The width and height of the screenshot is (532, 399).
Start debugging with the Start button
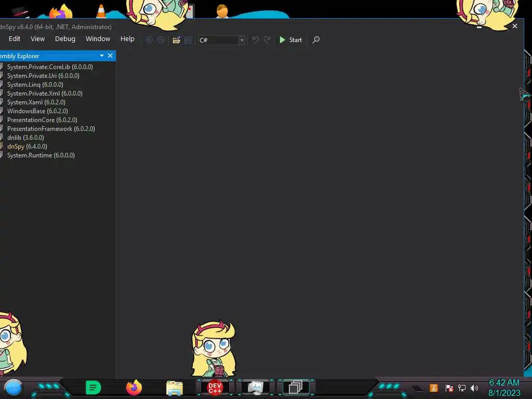(x=291, y=40)
